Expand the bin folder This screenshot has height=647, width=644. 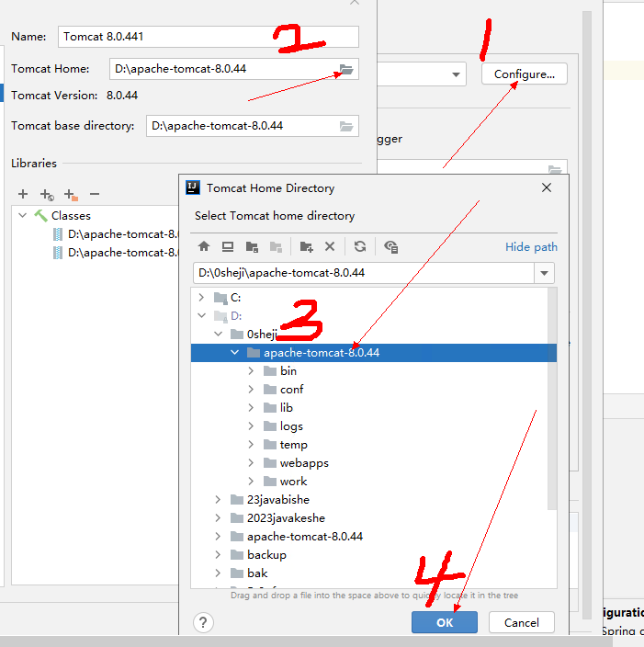pyautogui.click(x=251, y=371)
